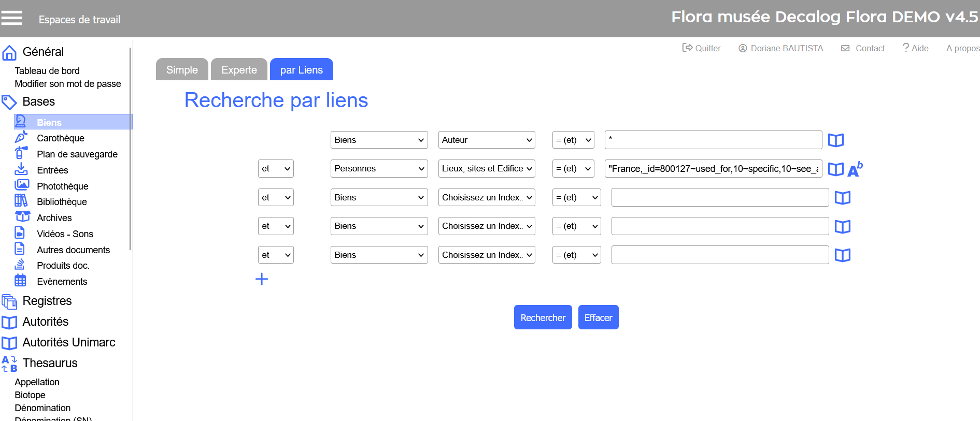The height and width of the screenshot is (421, 980).
Task: Click the Bibliothèque books icon
Action: 21,200
